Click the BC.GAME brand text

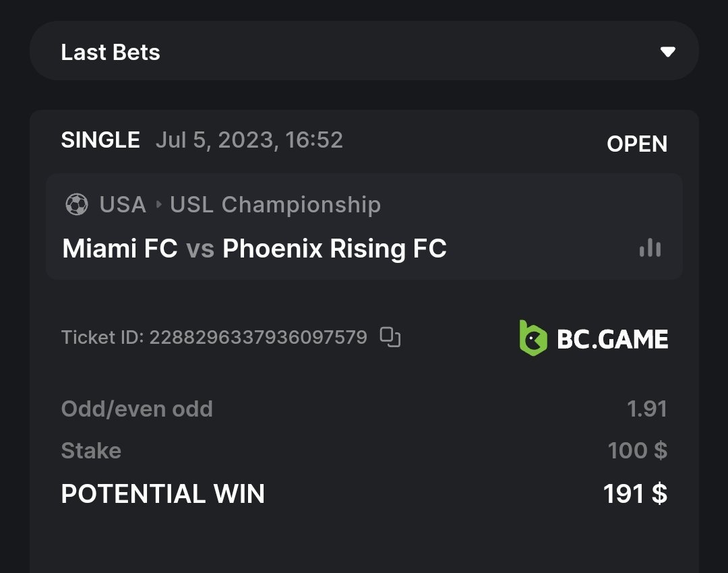point(612,338)
